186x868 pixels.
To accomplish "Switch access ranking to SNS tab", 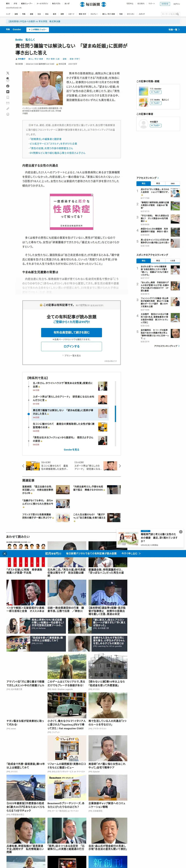I will pyautogui.click(x=173, y=183).
